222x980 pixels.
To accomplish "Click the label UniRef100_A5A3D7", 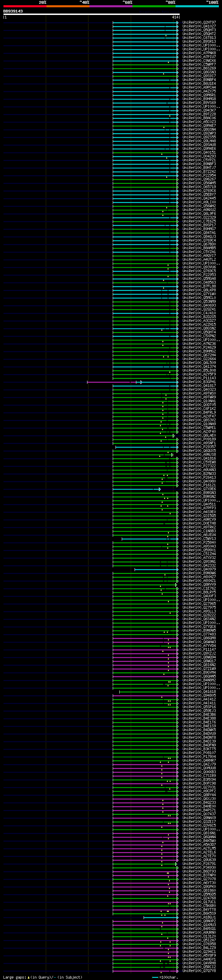I will [199, 845].
